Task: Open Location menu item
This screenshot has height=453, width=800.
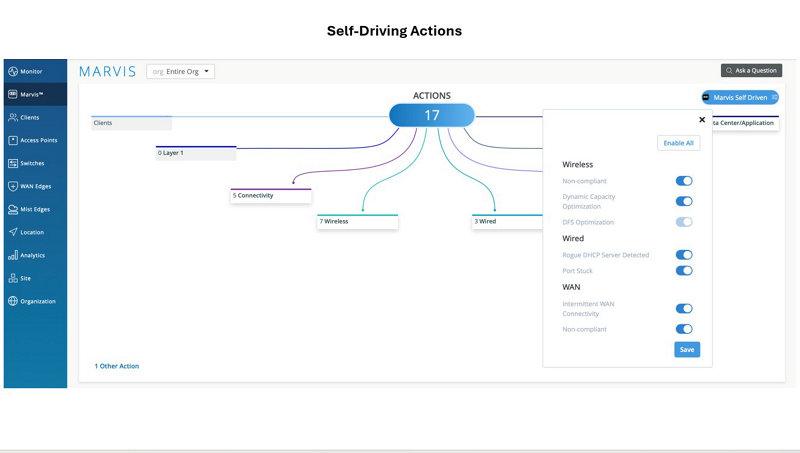Action: tap(35, 232)
